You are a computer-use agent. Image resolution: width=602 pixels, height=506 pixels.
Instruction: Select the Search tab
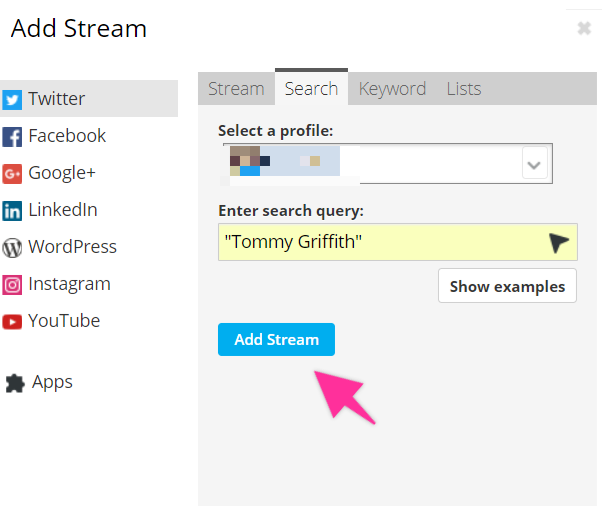[x=311, y=88]
